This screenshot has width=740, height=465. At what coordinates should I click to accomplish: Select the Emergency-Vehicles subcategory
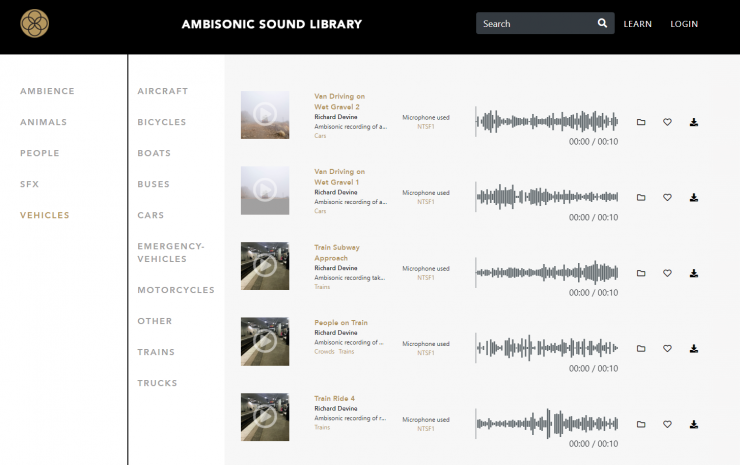tap(170, 252)
